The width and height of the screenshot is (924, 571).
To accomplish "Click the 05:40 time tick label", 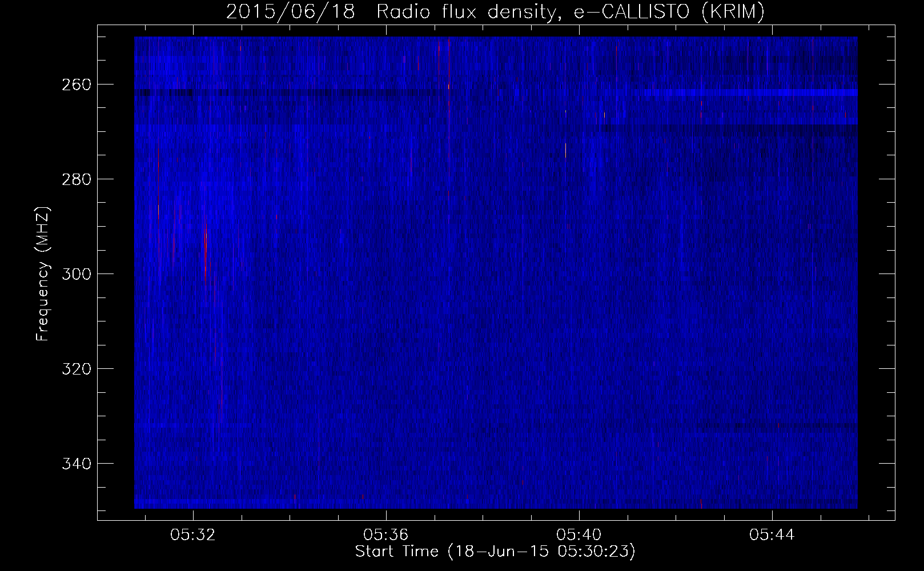I will (x=579, y=535).
